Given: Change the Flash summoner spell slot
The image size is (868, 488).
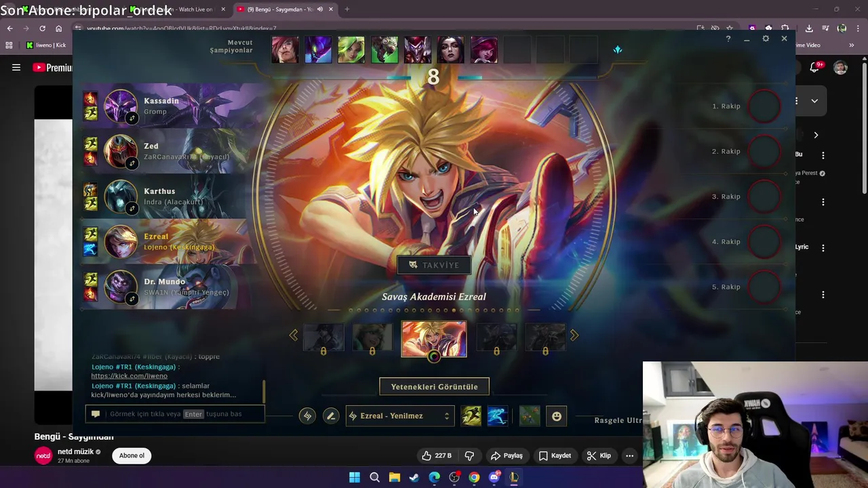Looking at the screenshot, I should tap(471, 416).
